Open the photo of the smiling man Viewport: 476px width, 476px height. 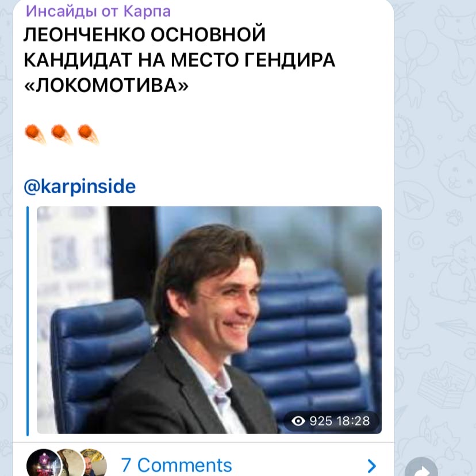[209, 320]
